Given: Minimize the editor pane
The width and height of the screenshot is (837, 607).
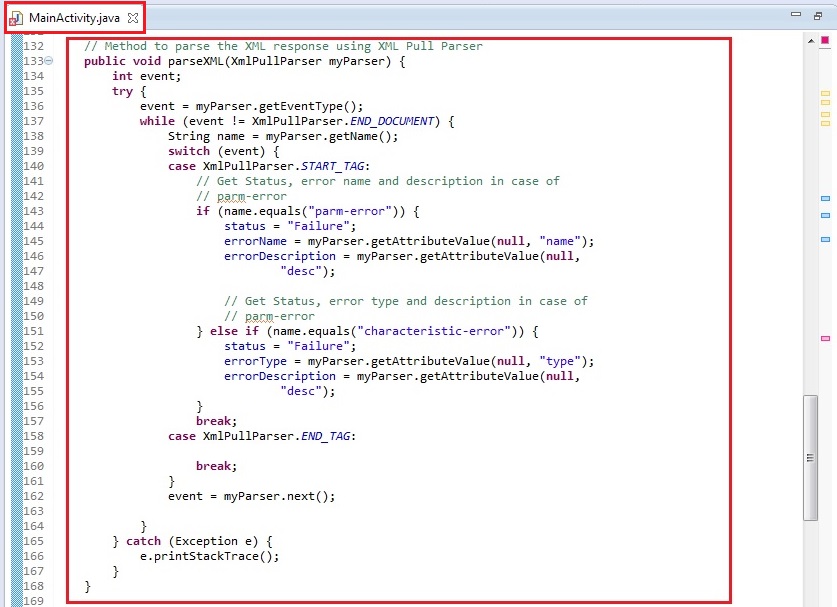Looking at the screenshot, I should (794, 16).
